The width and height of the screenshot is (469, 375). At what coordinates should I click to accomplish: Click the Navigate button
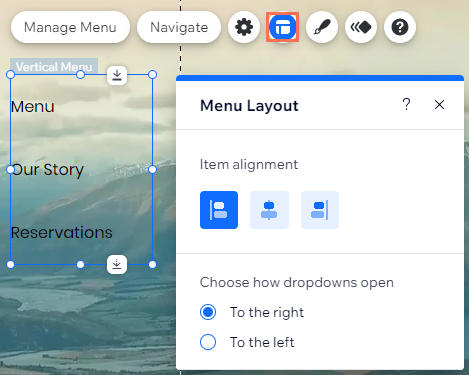(179, 27)
